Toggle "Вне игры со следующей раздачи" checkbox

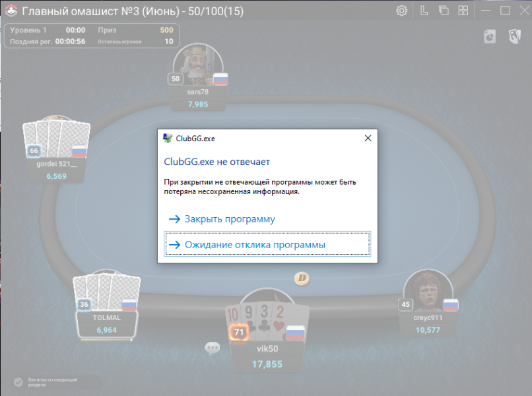pos(18,382)
